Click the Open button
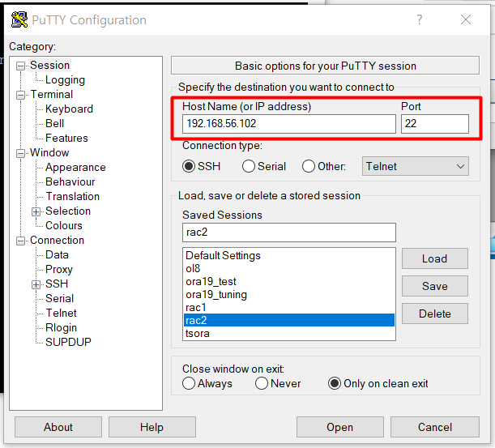This screenshot has height=448, width=495. pos(340,427)
